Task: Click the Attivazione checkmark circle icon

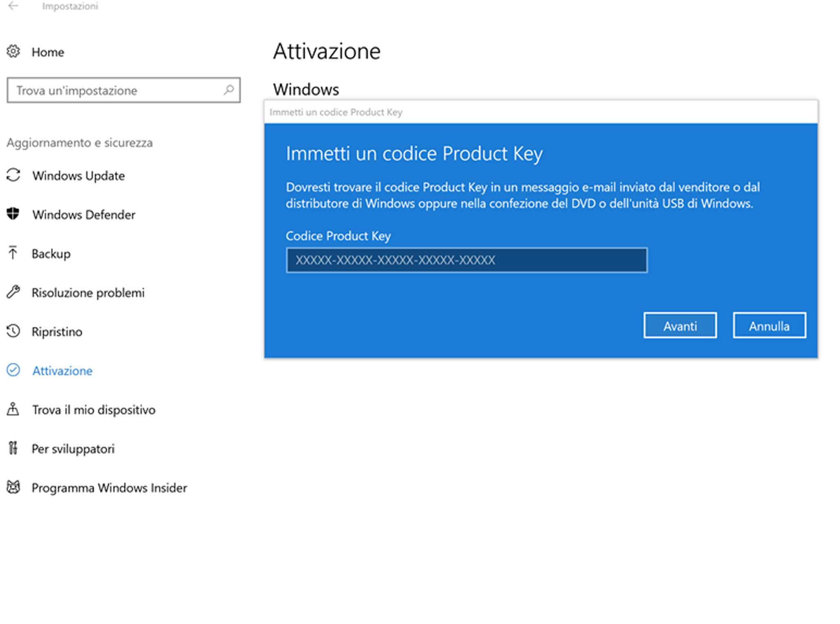Action: (x=13, y=370)
